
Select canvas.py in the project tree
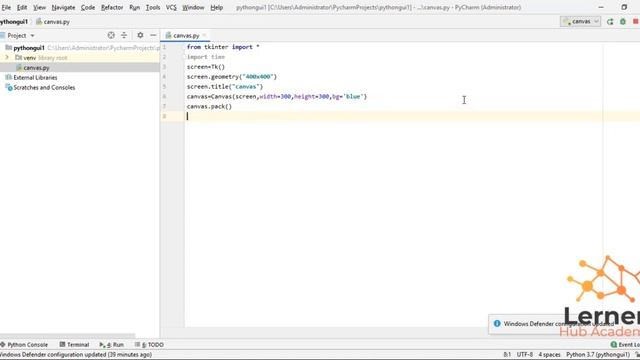[x=36, y=68]
